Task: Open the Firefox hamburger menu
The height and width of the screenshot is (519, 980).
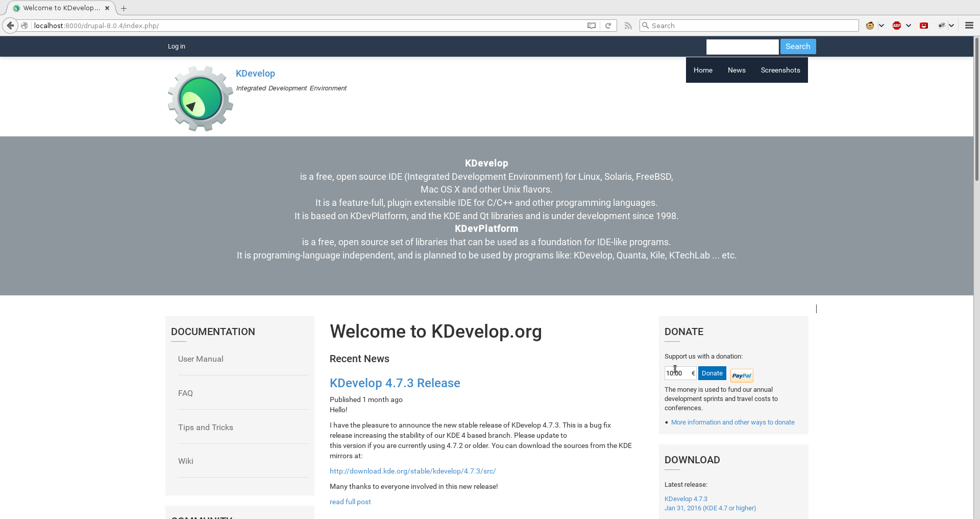Action: click(969, 26)
